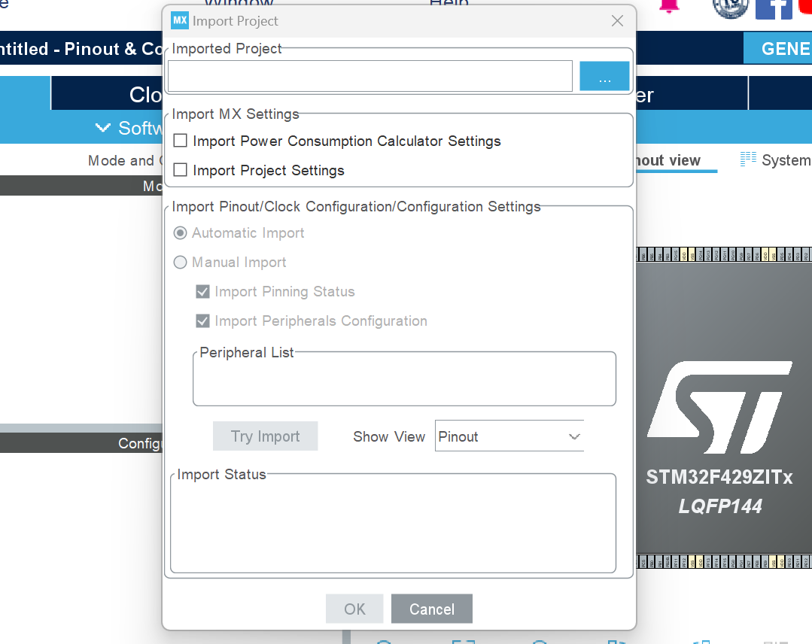Image resolution: width=812 pixels, height=644 pixels.
Task: Enable Import Power Consumption Calculator Settings
Action: (178, 140)
